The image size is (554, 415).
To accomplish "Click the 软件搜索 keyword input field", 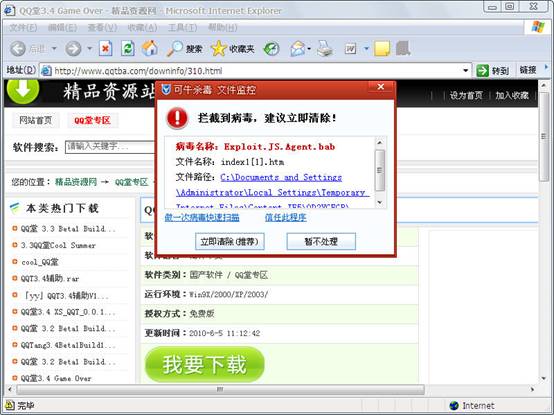I will (x=110, y=147).
